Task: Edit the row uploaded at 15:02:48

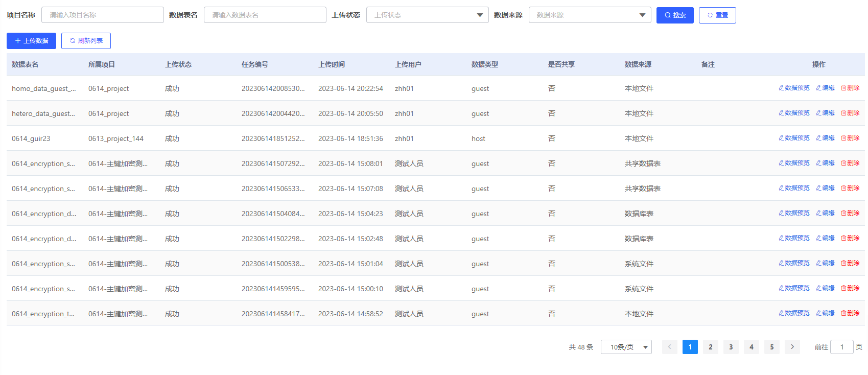Action: pos(825,238)
